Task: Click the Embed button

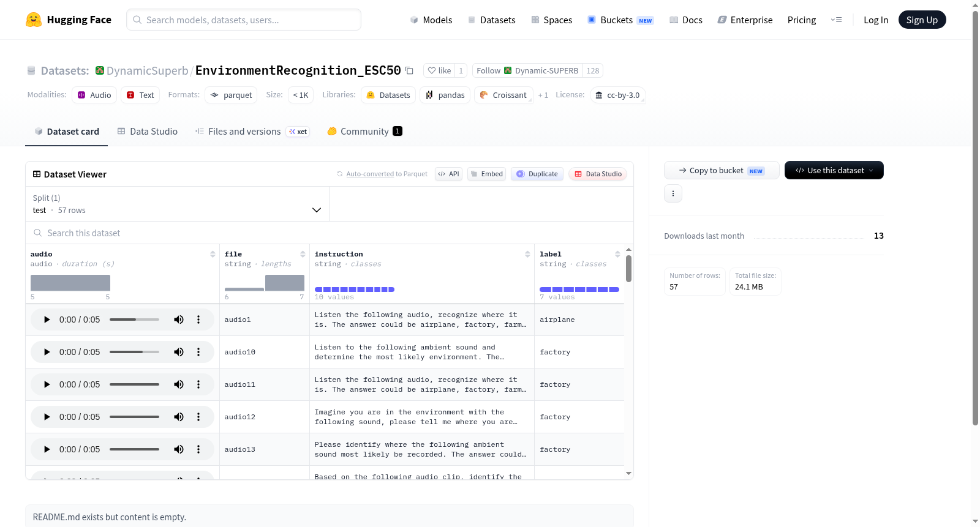Action: point(487,174)
